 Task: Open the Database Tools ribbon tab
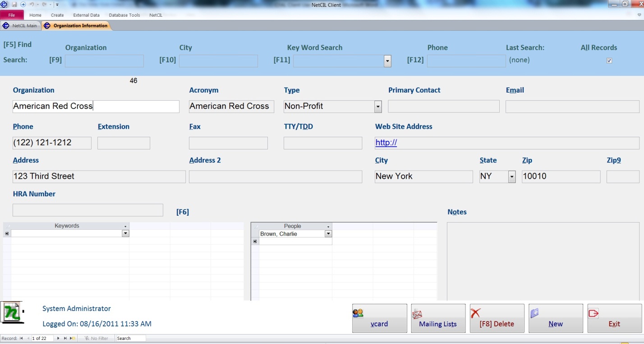pos(124,15)
